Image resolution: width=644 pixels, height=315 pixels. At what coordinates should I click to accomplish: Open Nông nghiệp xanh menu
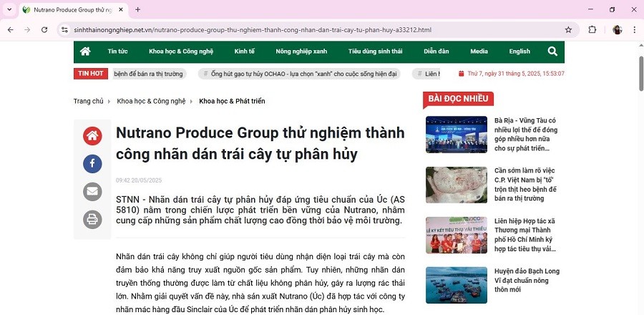pyautogui.click(x=301, y=52)
